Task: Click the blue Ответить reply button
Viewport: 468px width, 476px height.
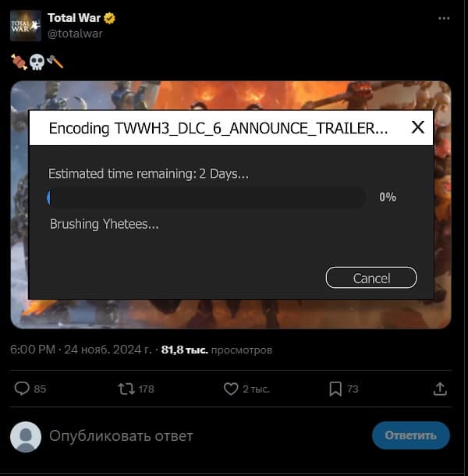Action: 410,435
